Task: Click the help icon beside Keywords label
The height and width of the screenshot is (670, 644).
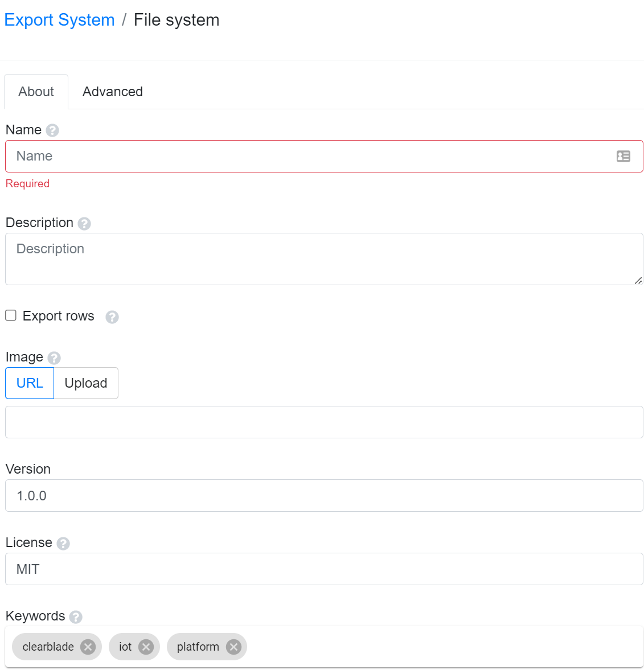Action: coord(76,617)
